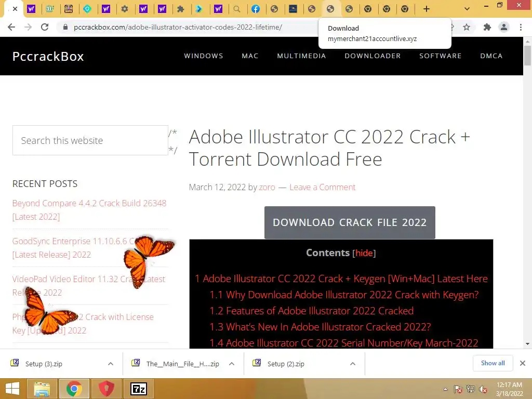This screenshot has width=532, height=399.
Task: Open the tab search dropdown
Action: pos(467,9)
